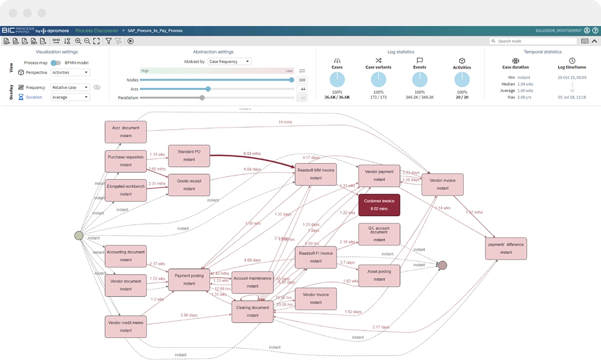Select the Payment posting node
The image size is (601, 364).
click(x=189, y=279)
